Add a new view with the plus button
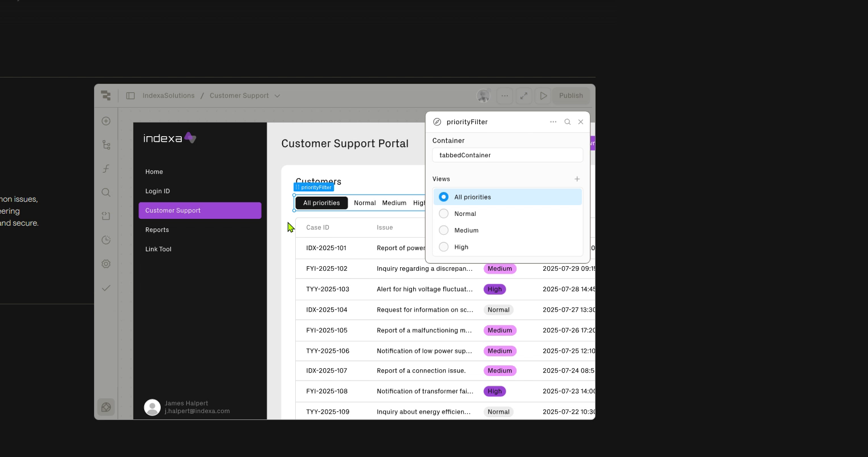 click(577, 179)
